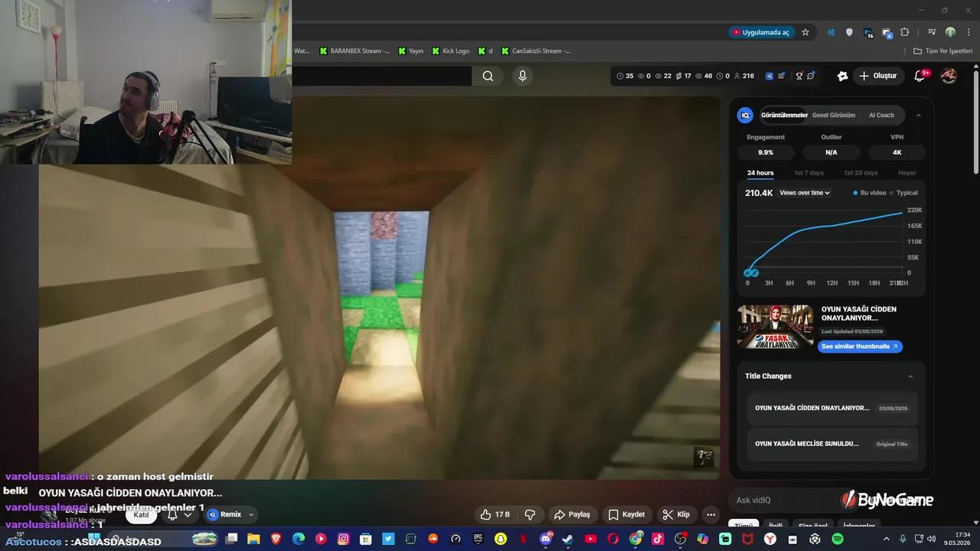
Task: Open the Tüm Yer İşaretleri folder
Action: pos(942,51)
